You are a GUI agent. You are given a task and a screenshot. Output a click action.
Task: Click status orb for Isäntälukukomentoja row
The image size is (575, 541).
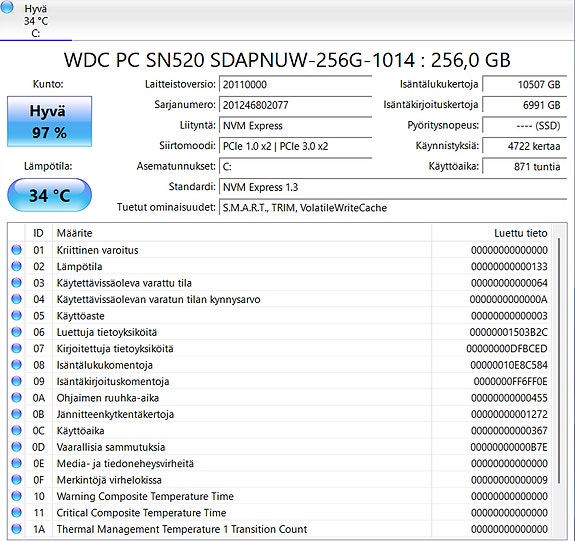point(17,365)
